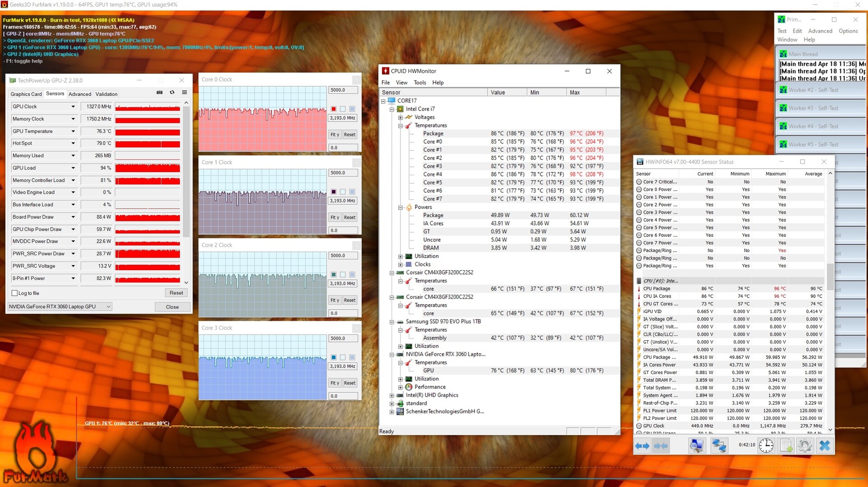This screenshot has height=487, width=868.
Task: Click GPU-Z Reset button
Action: 176,293
